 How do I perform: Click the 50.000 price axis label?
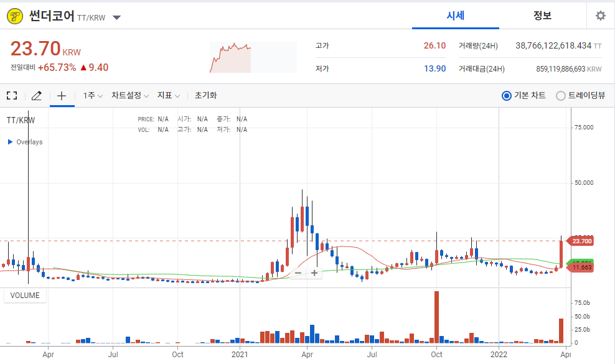point(584,182)
